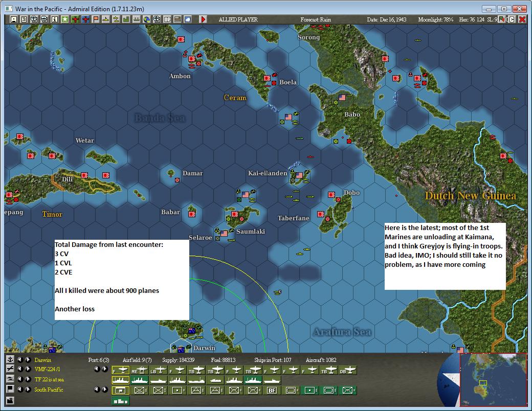Click the C button at top right
Screen dimensions: 532x411
[512, 19]
